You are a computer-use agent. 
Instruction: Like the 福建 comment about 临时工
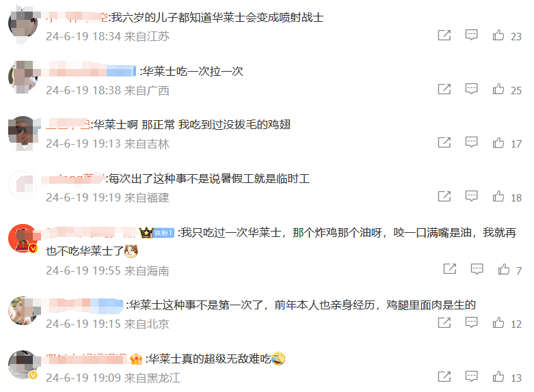pos(498,196)
